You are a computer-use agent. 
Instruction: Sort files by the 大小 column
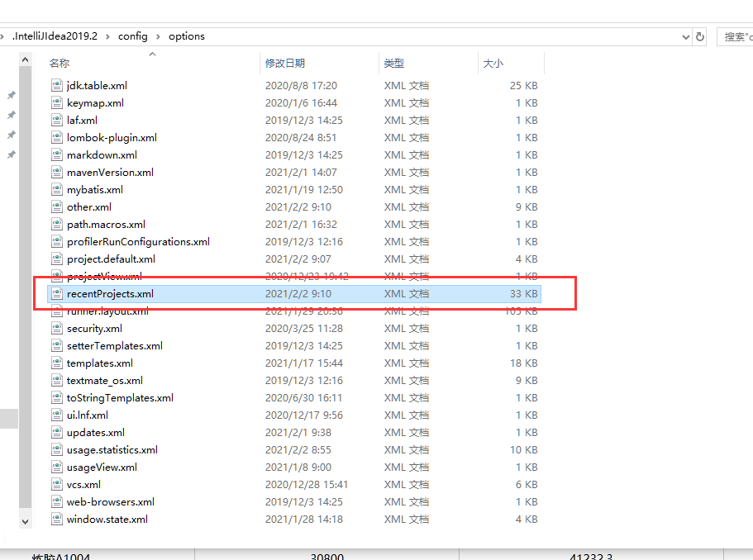(x=493, y=64)
